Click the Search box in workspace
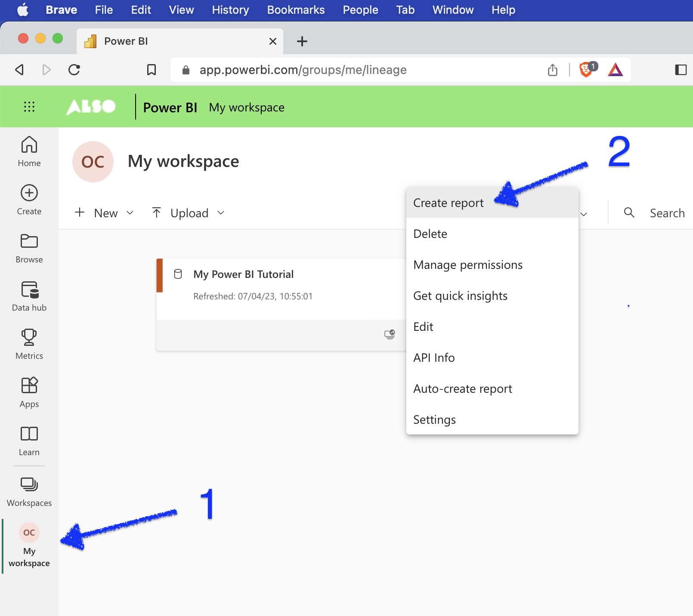The height and width of the screenshot is (616, 693). [666, 213]
